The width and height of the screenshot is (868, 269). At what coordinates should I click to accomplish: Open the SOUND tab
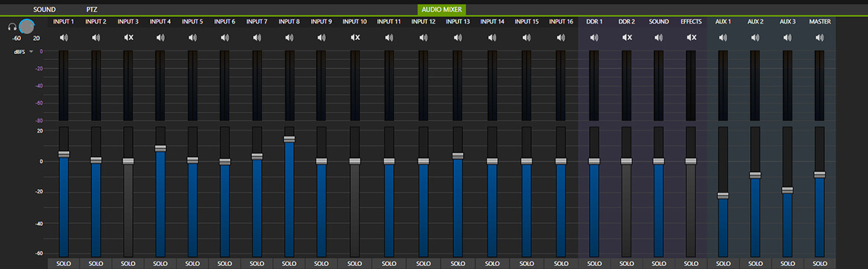click(x=45, y=10)
